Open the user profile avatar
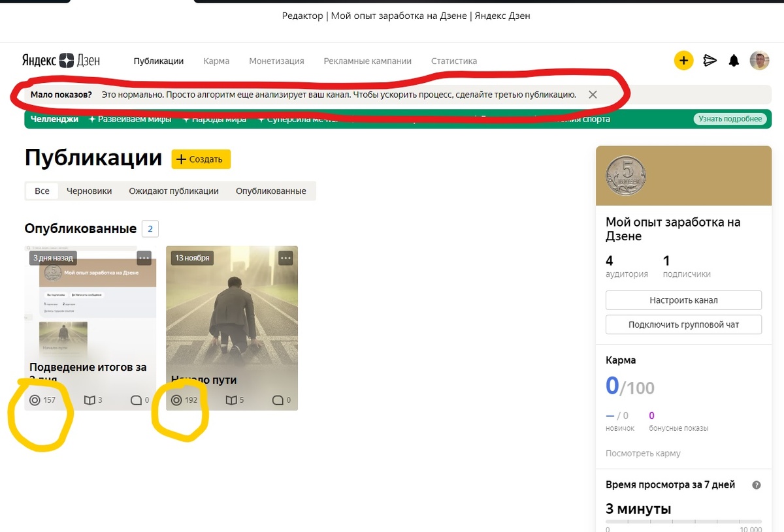The width and height of the screenshot is (784, 532). pos(759,61)
